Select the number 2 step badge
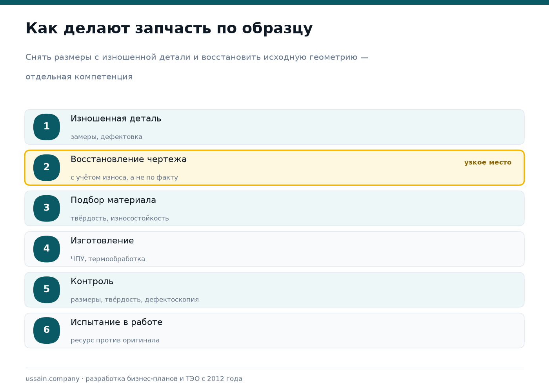This screenshot has width=549, height=392. pos(47,168)
